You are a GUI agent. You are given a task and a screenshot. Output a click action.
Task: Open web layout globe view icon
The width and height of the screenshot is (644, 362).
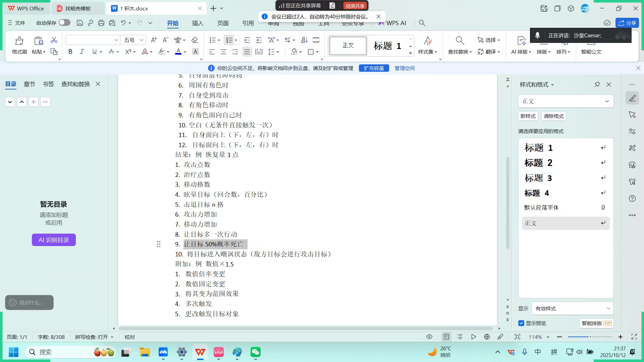pos(487,337)
